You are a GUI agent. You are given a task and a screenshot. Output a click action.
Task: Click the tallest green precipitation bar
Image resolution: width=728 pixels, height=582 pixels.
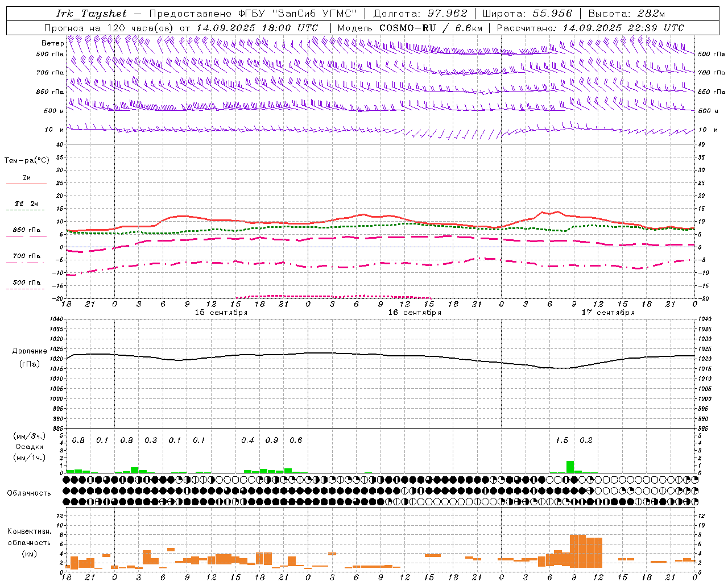click(570, 467)
